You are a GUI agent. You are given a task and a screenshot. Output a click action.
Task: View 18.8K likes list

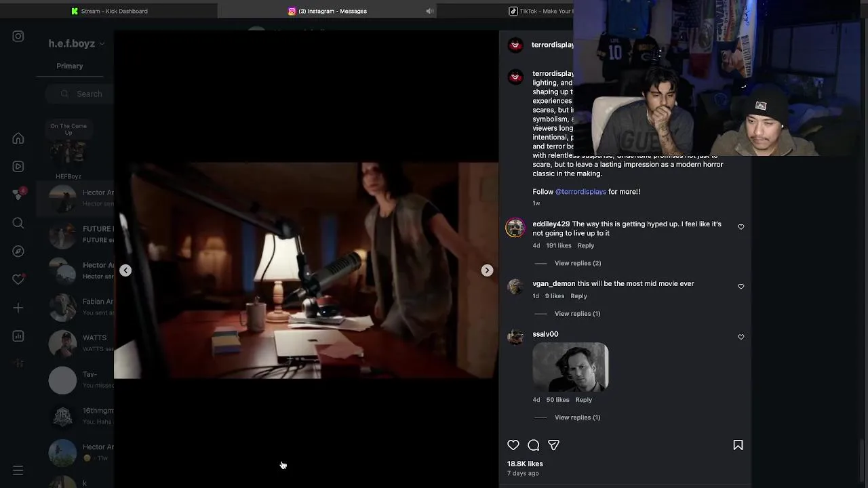point(525,464)
